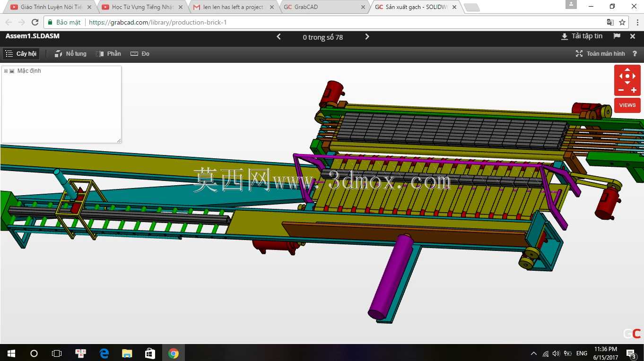Open Task View on taskbar

pos(57,353)
